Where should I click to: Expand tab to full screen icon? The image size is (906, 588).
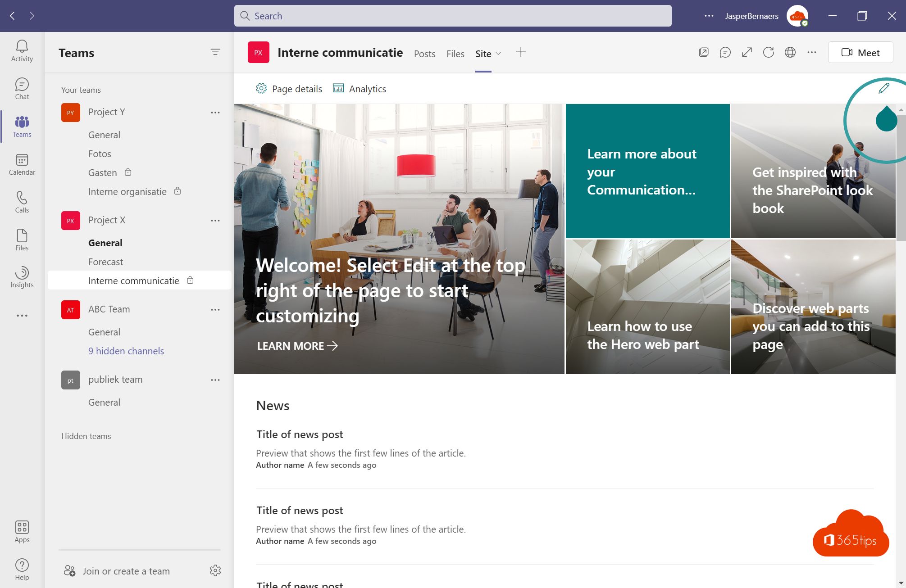747,53
